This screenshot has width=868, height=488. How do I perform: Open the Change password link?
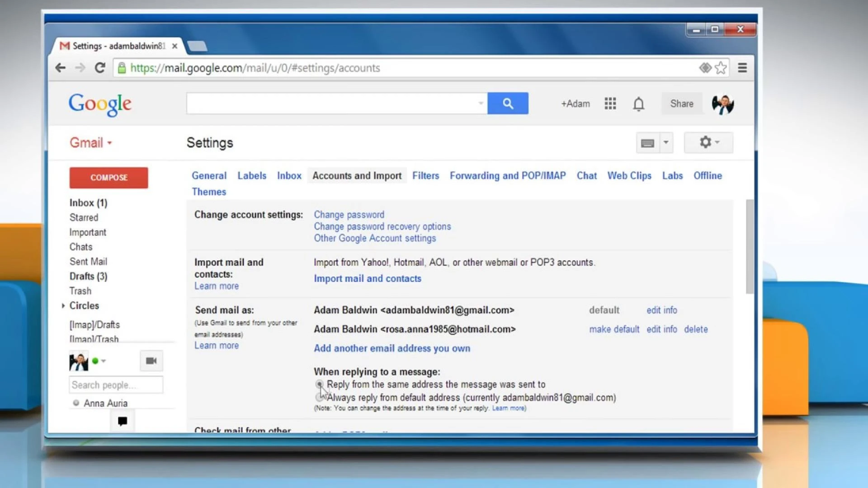349,215
